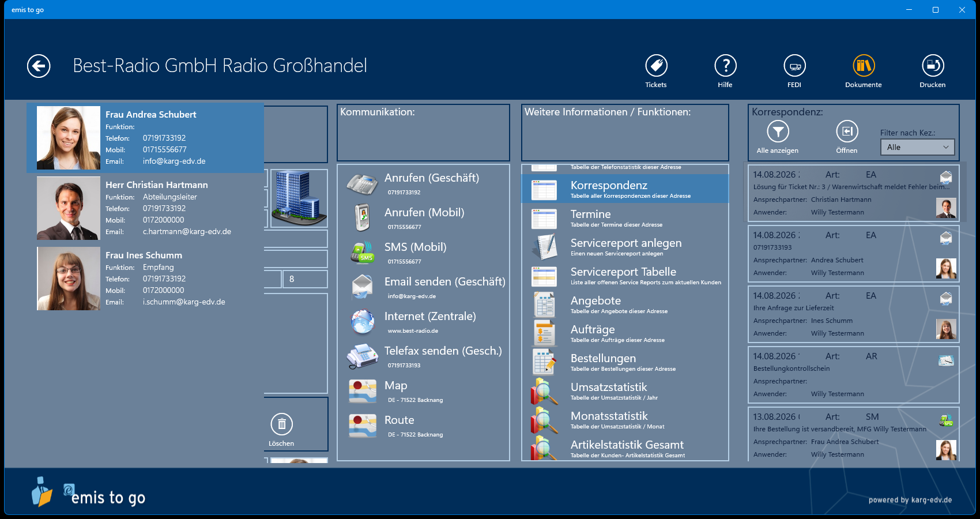Open correspondence Ihre Bestellung ist versandbereit
This screenshot has height=519, width=980.
[x=854, y=434]
